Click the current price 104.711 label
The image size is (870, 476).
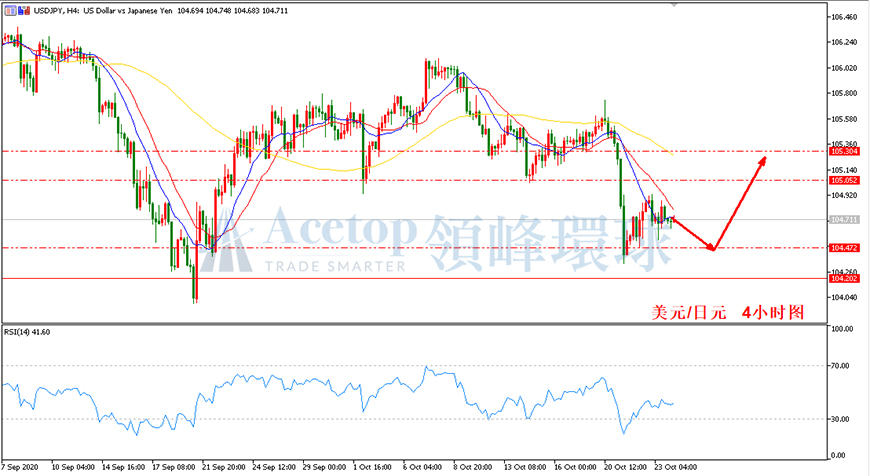click(x=844, y=220)
